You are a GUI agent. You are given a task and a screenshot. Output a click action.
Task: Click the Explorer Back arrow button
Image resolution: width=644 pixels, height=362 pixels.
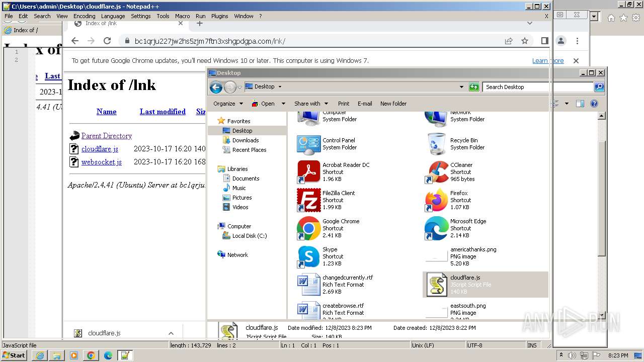[x=216, y=87]
